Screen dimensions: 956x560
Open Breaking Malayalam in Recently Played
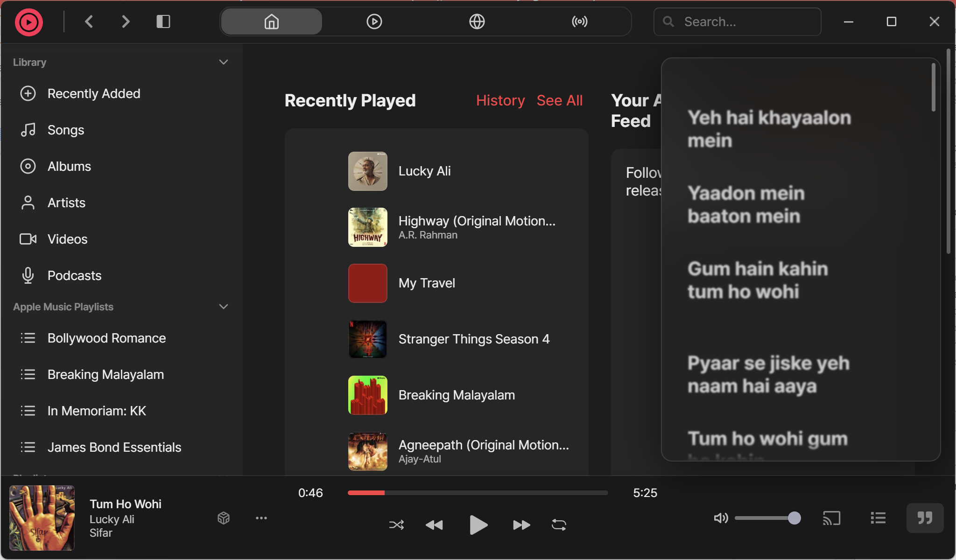click(457, 395)
